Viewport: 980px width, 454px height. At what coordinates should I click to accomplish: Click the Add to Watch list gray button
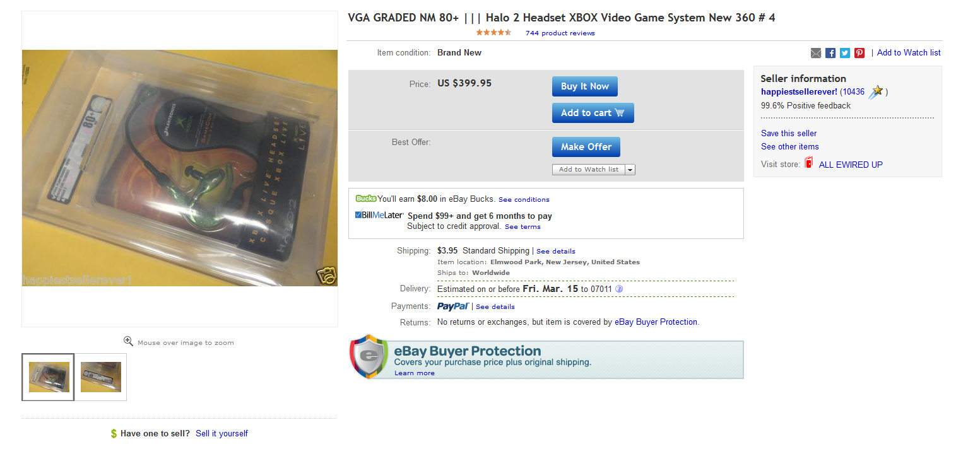point(589,170)
